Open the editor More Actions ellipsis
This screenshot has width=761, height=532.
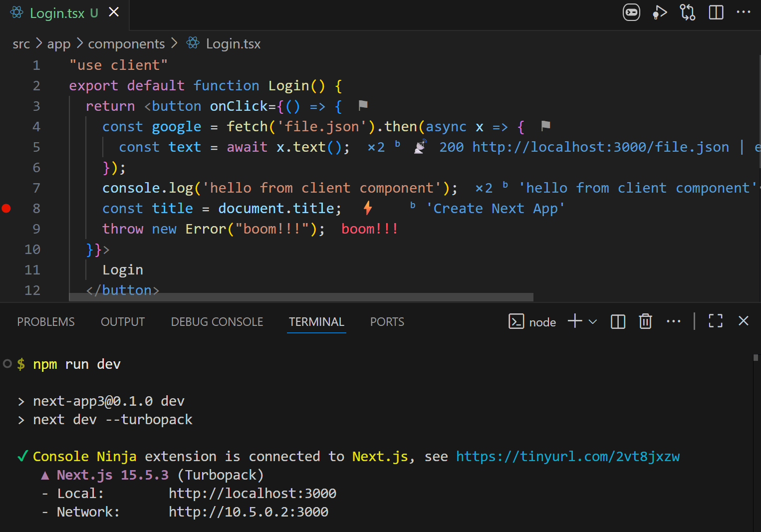[743, 12]
